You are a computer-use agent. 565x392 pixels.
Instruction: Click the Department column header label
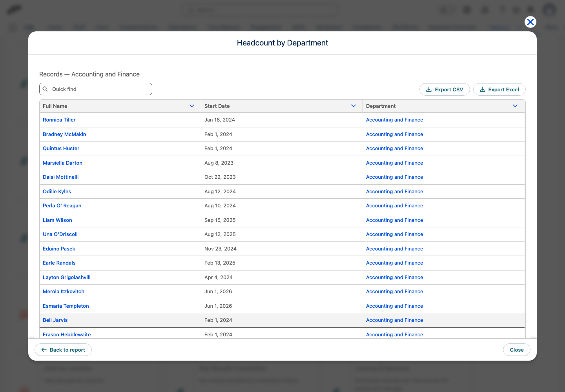click(x=381, y=106)
